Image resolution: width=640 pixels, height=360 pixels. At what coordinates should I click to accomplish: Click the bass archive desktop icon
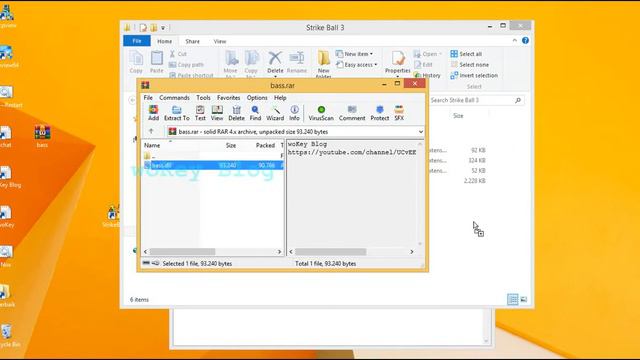[42, 136]
